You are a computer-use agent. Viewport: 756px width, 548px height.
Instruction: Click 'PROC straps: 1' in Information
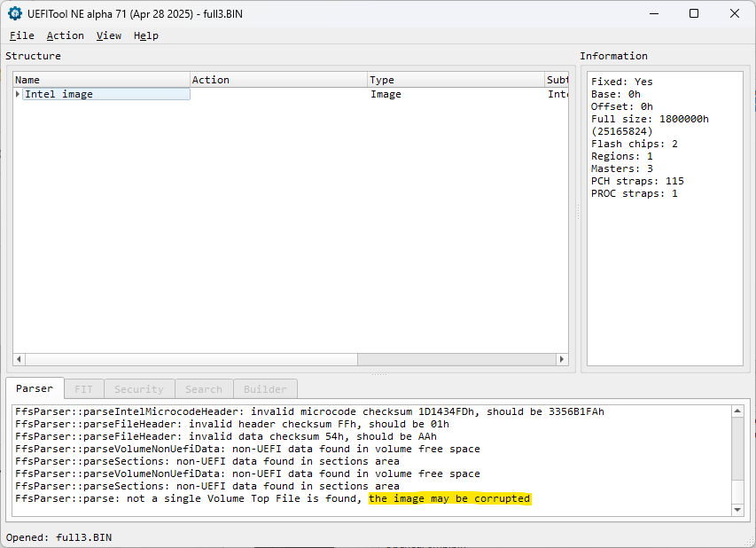(635, 193)
